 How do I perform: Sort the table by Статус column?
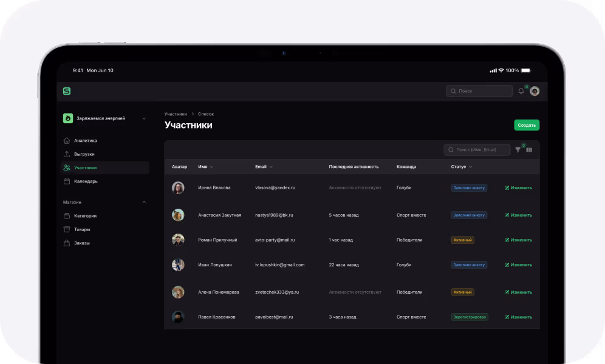(x=462, y=167)
